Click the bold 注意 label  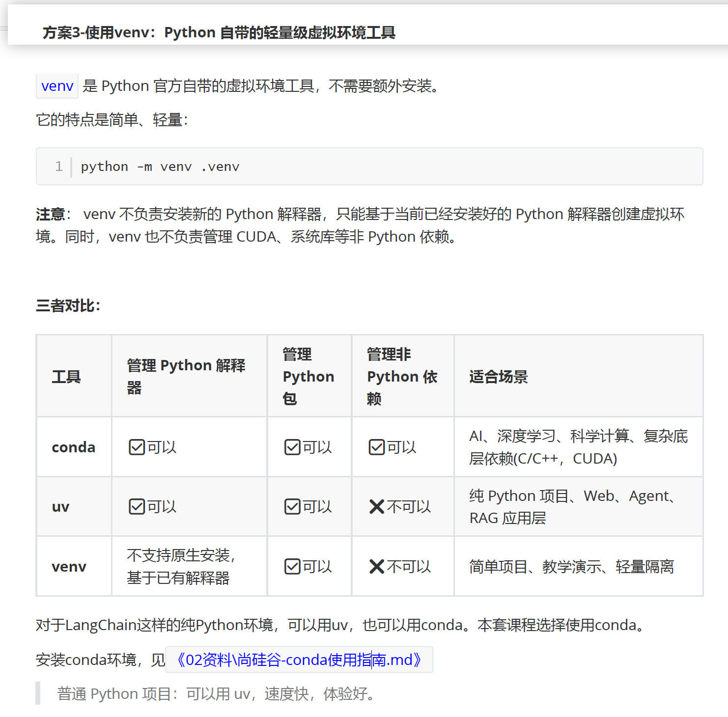[51, 214]
